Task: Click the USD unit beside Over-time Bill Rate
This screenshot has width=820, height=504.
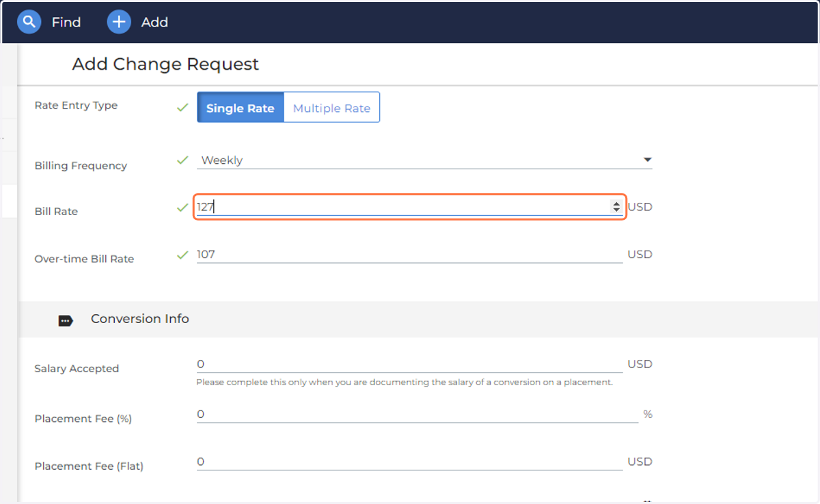Action: 640,254
